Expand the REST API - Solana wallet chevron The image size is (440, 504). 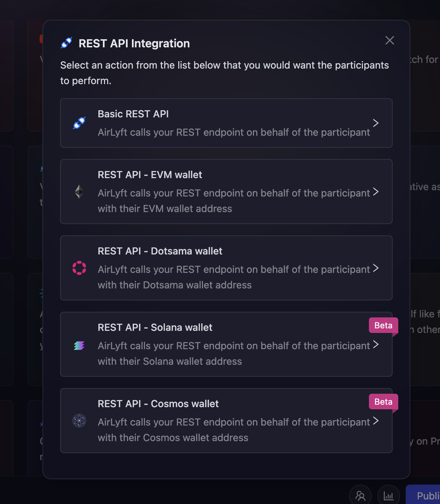tap(376, 344)
